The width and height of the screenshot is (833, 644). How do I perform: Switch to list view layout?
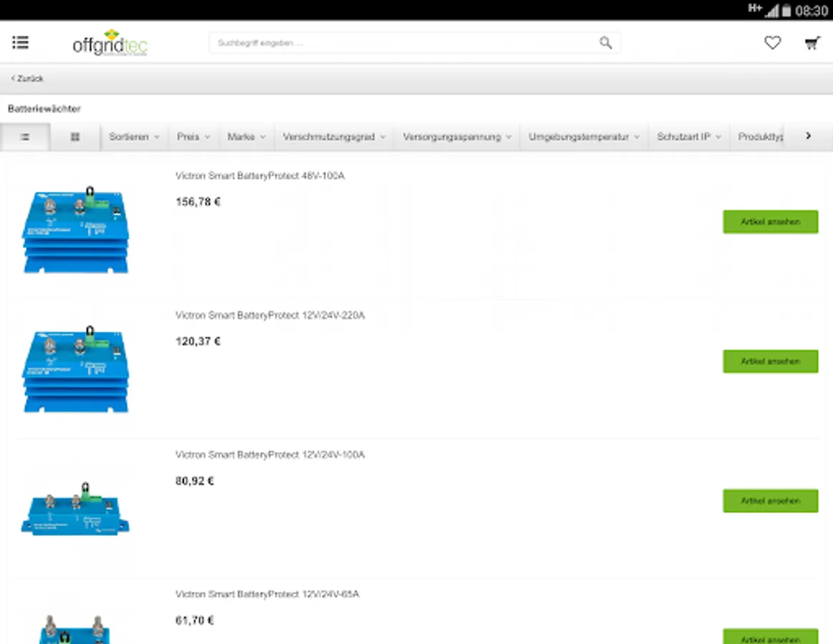click(25, 137)
